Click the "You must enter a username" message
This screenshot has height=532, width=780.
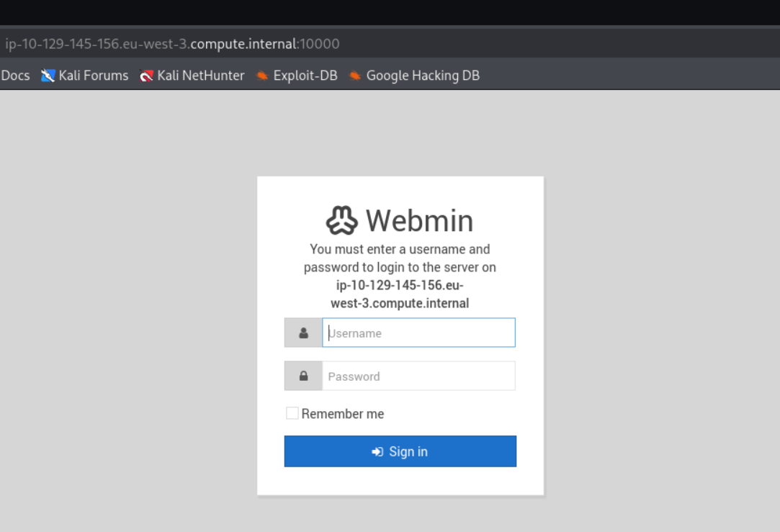400,258
